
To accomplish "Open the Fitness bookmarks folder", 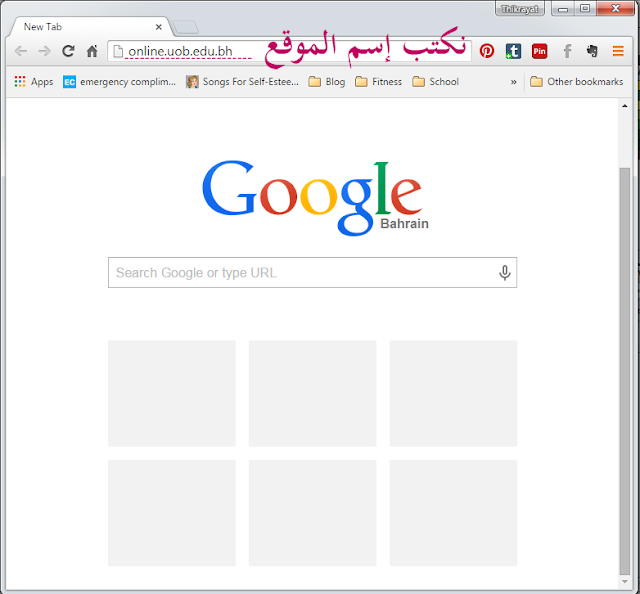I will point(378,82).
